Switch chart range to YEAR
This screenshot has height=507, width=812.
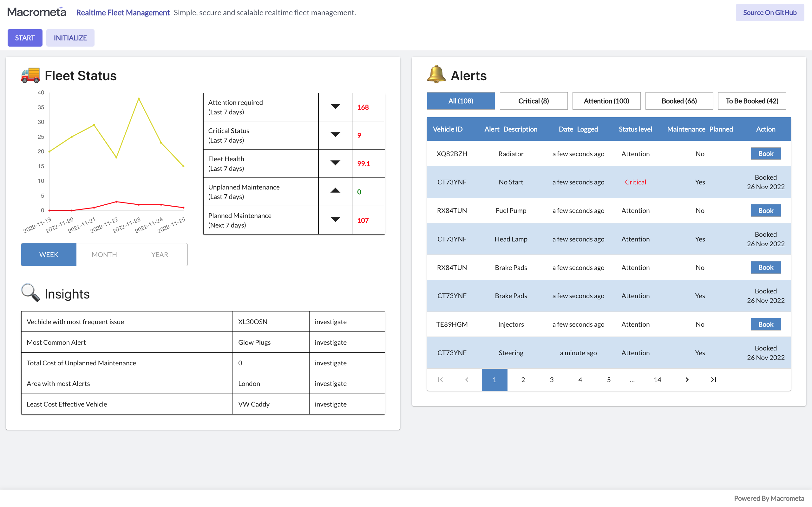pyautogui.click(x=159, y=254)
